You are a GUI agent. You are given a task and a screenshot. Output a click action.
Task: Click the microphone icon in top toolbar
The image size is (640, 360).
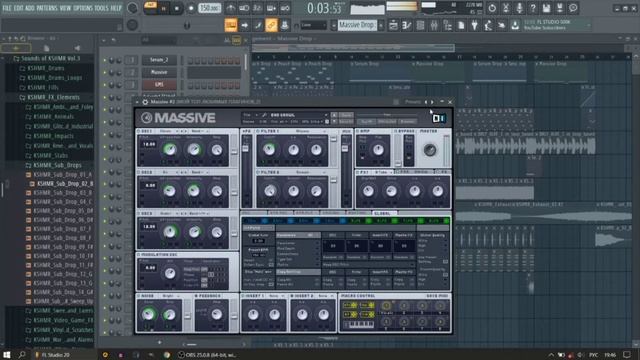click(519, 8)
